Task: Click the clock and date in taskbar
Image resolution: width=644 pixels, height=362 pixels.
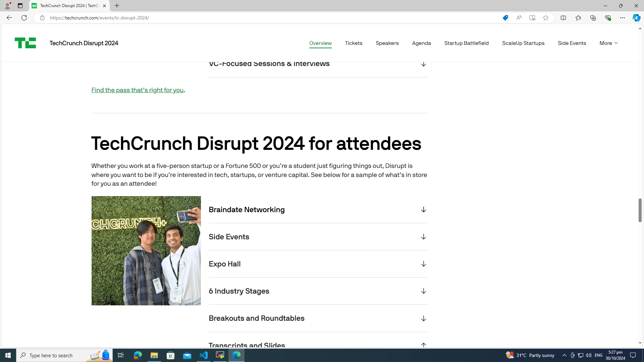Action: pos(615,355)
